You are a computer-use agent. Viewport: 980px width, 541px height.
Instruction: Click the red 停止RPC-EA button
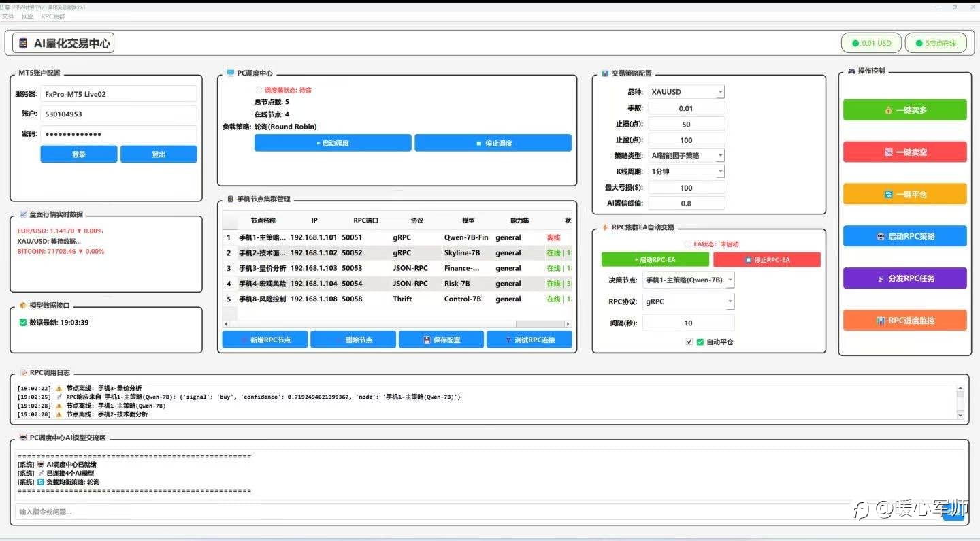(767, 260)
